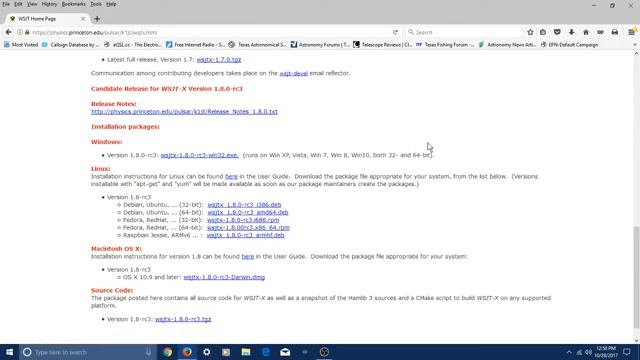The height and width of the screenshot is (360, 640).
Task: Open Mail app in taskbar
Action: (x=285, y=352)
